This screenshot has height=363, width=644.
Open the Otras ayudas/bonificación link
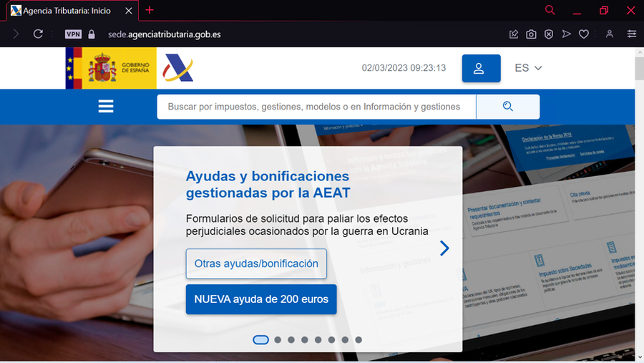tap(256, 263)
